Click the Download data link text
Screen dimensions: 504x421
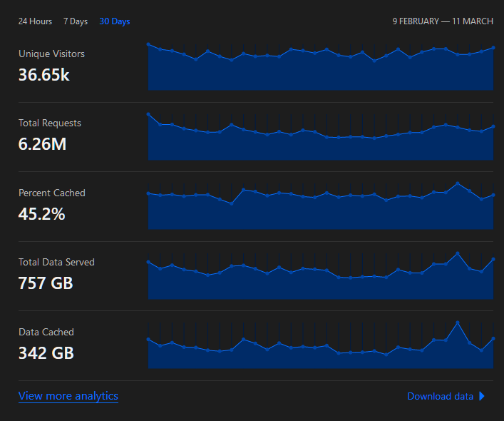[440, 396]
